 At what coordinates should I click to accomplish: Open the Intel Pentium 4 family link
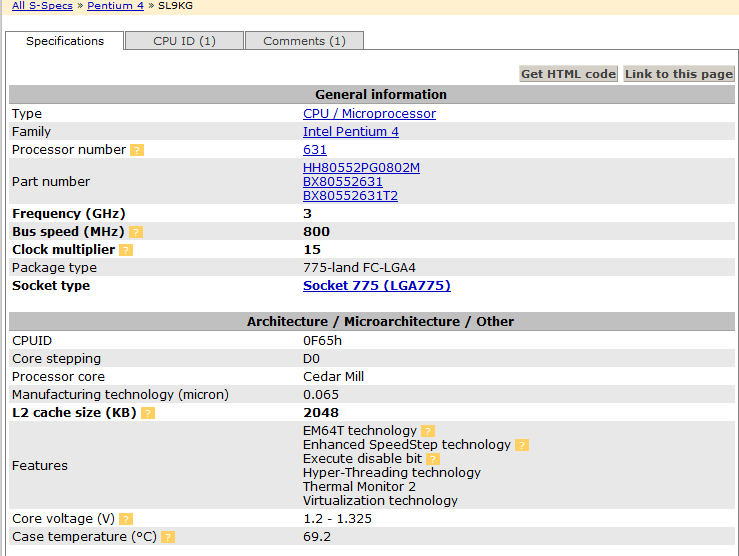click(x=351, y=131)
